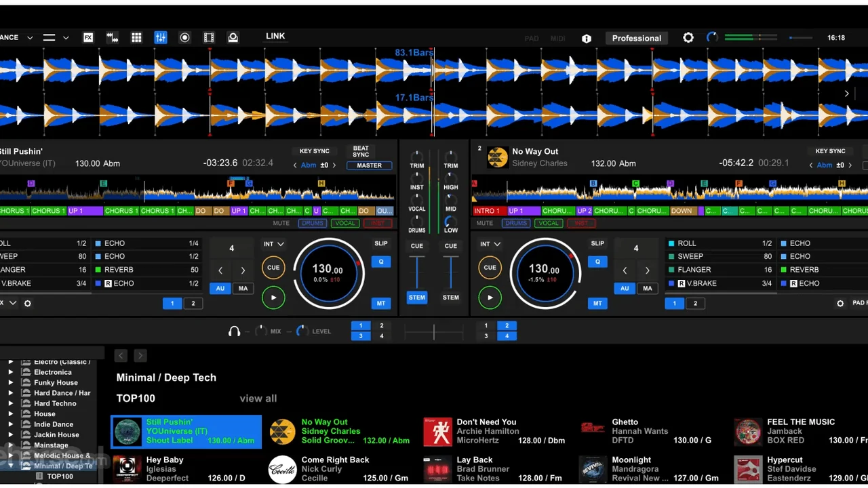Select the Hard Techno genre in the tree

pos(55,404)
